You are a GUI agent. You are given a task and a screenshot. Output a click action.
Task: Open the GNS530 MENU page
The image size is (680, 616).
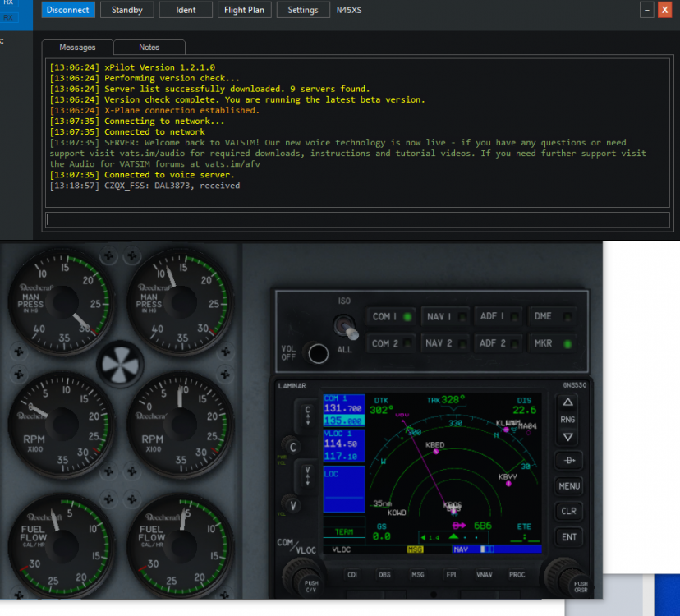pyautogui.click(x=567, y=485)
